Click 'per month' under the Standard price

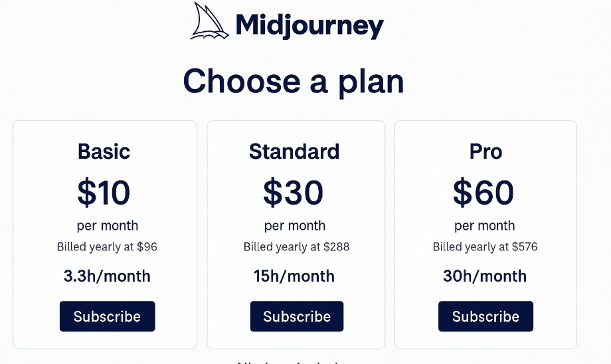click(295, 226)
